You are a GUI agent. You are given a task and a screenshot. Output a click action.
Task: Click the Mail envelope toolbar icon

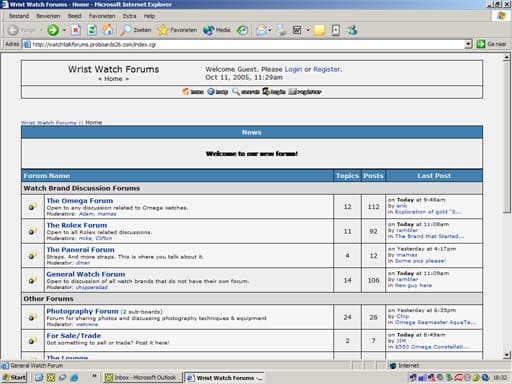261,30
